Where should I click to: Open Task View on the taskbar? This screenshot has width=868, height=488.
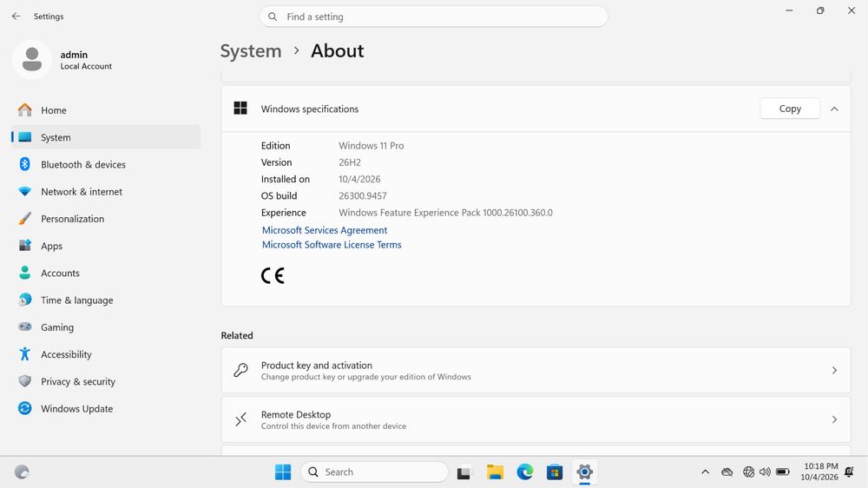[464, 472]
